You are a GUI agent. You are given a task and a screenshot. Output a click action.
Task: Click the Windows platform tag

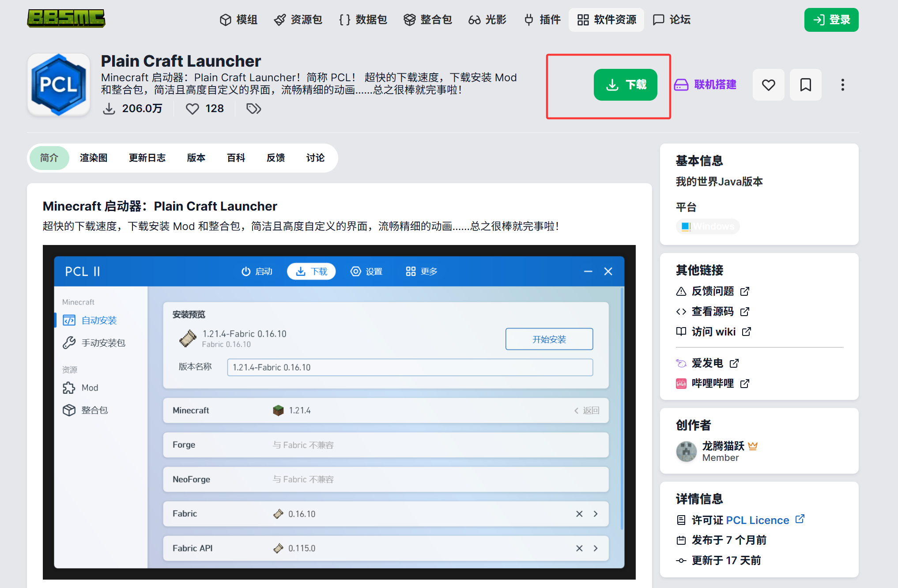[708, 226]
